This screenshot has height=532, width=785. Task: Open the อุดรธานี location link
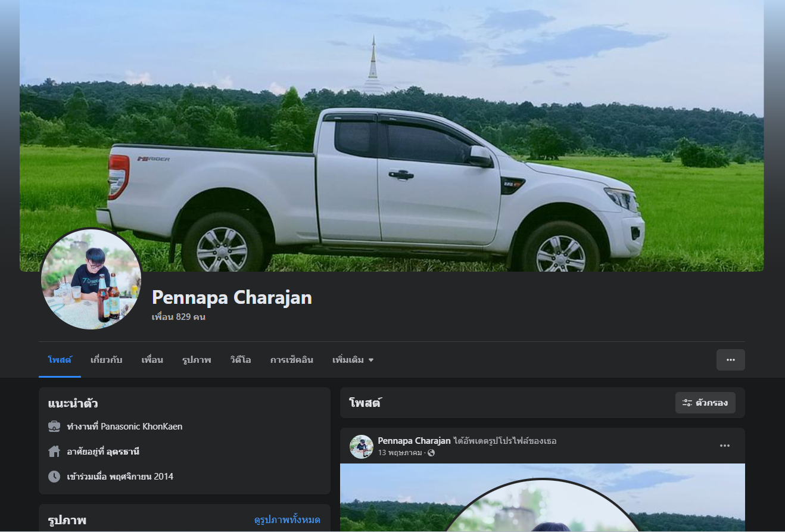point(124,452)
